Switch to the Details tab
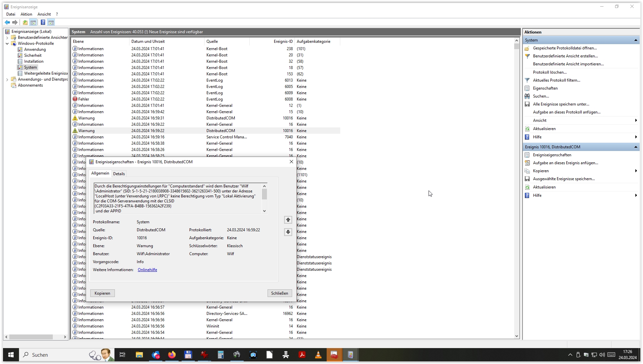This screenshot has width=643, height=364. (119, 174)
